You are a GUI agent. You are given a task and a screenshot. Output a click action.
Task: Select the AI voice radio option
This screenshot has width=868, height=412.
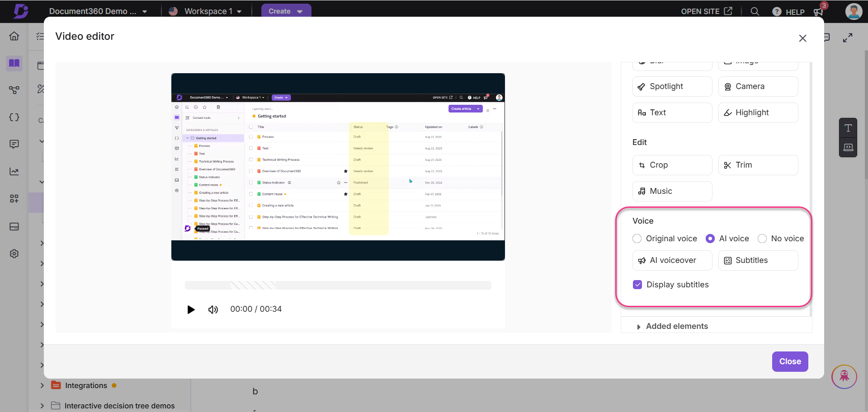[710, 239]
